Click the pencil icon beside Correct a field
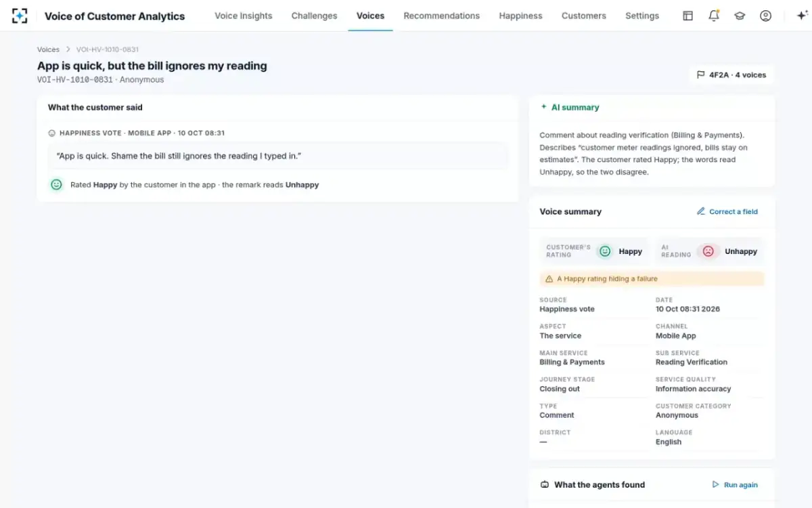The image size is (812, 508). (701, 211)
